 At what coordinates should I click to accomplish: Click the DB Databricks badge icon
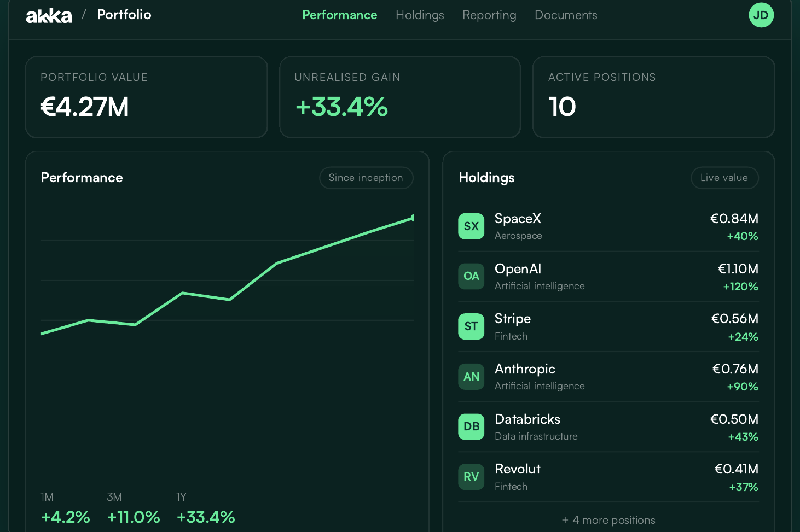pos(471,426)
